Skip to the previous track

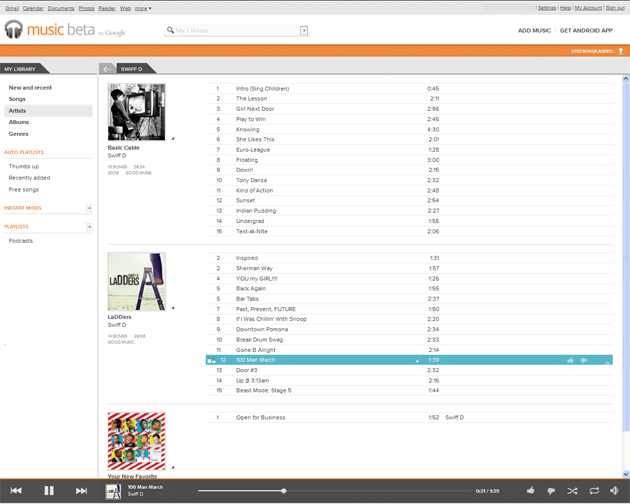pyautogui.click(x=16, y=490)
